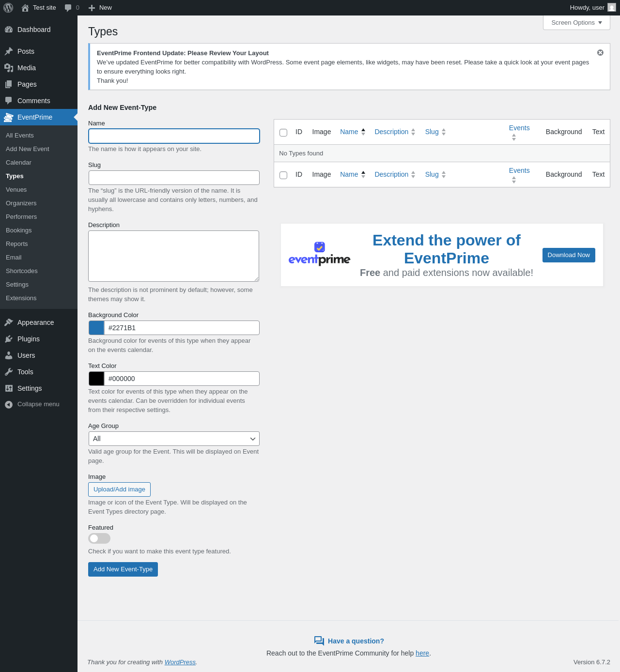The image size is (620, 672).
Task: Open Performers submenu item
Action: click(x=21, y=217)
